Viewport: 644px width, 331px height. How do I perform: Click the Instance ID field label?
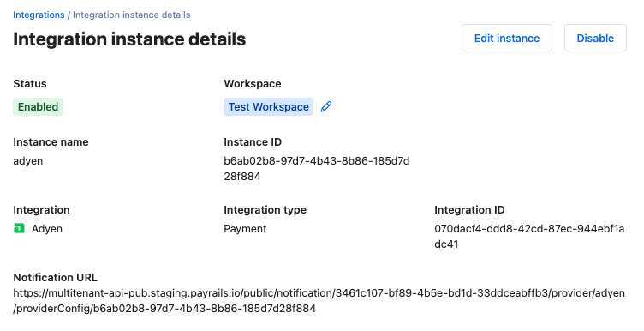pos(253,142)
